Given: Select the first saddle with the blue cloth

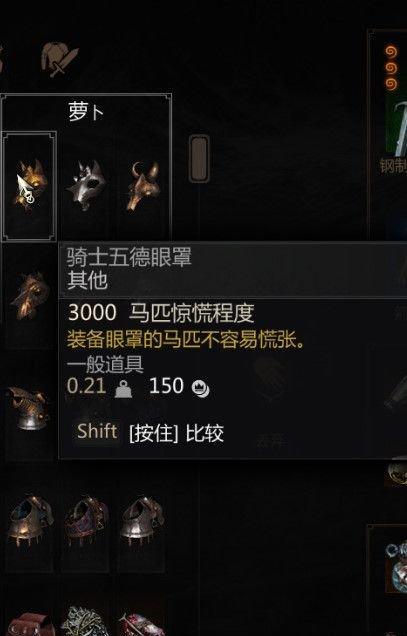Looking at the screenshot, I should click(x=30, y=520).
